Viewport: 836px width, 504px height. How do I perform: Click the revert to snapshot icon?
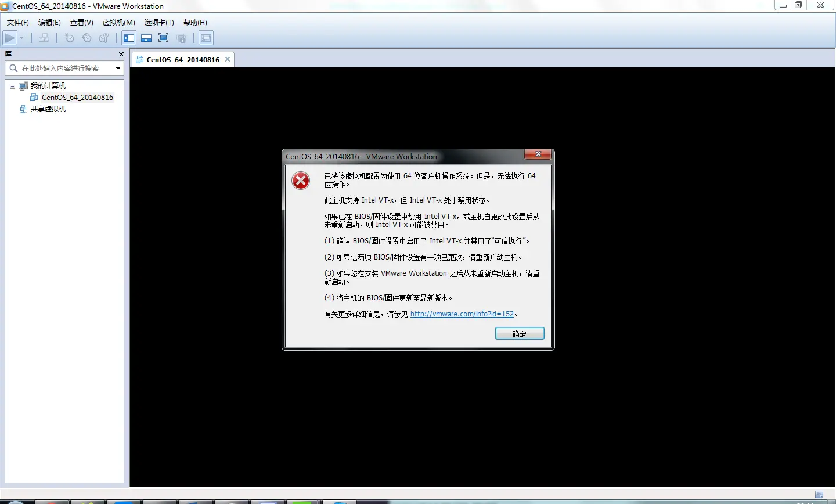(87, 38)
